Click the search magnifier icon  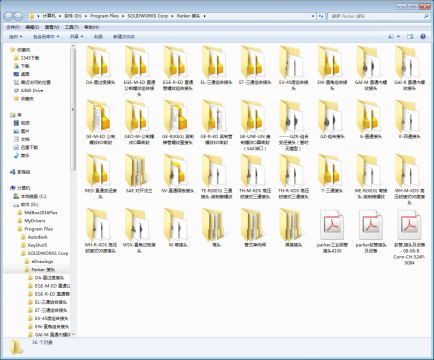click(426, 16)
